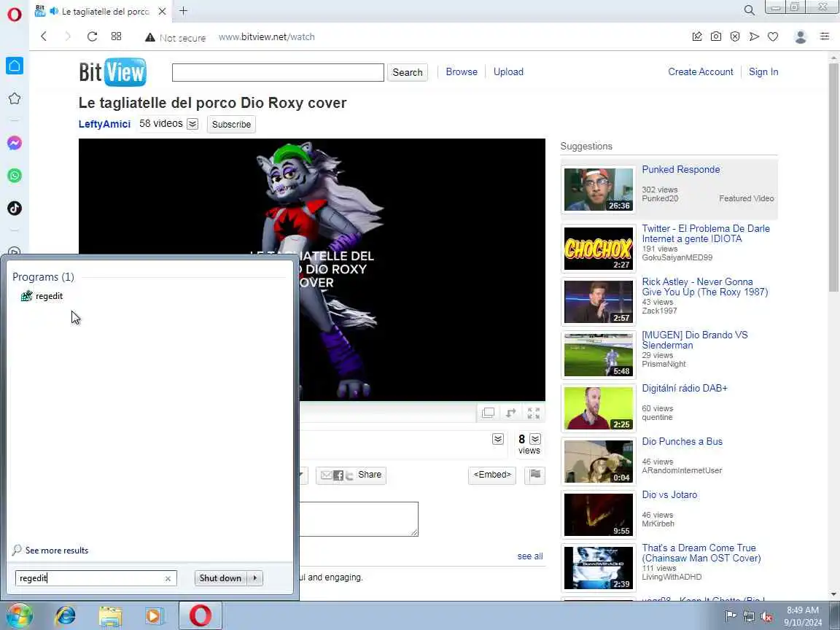Screen dimensions: 840x630
Task: Take a snapshot with the camera icon
Action: coord(716,36)
